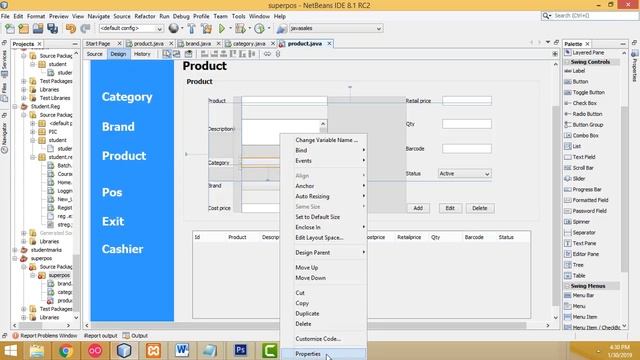Screen dimensions: 640x360
Task: Open the javasales combo box
Action: 336,29
